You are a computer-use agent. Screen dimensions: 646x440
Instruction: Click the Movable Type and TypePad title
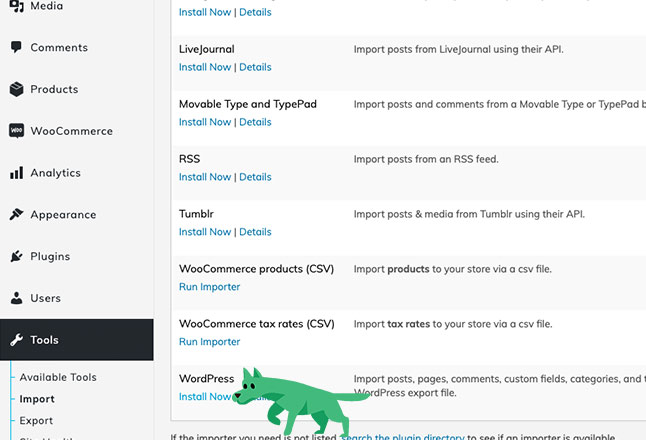[x=248, y=104]
